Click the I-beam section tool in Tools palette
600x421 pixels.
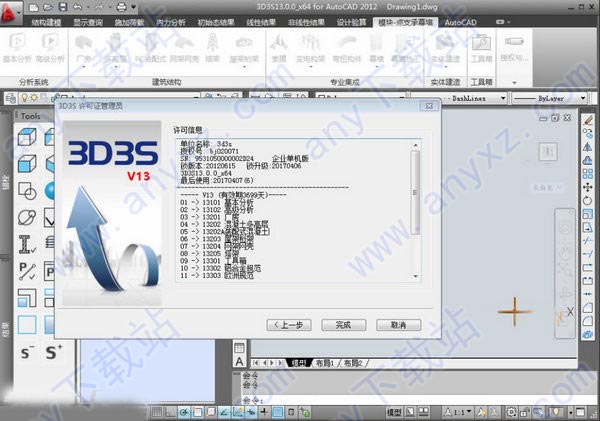pos(27,244)
